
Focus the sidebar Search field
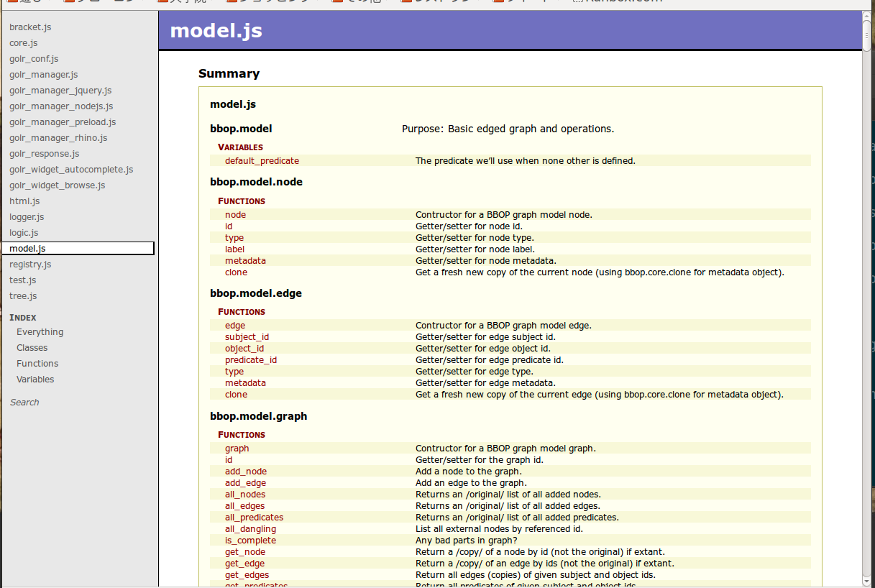pos(24,403)
